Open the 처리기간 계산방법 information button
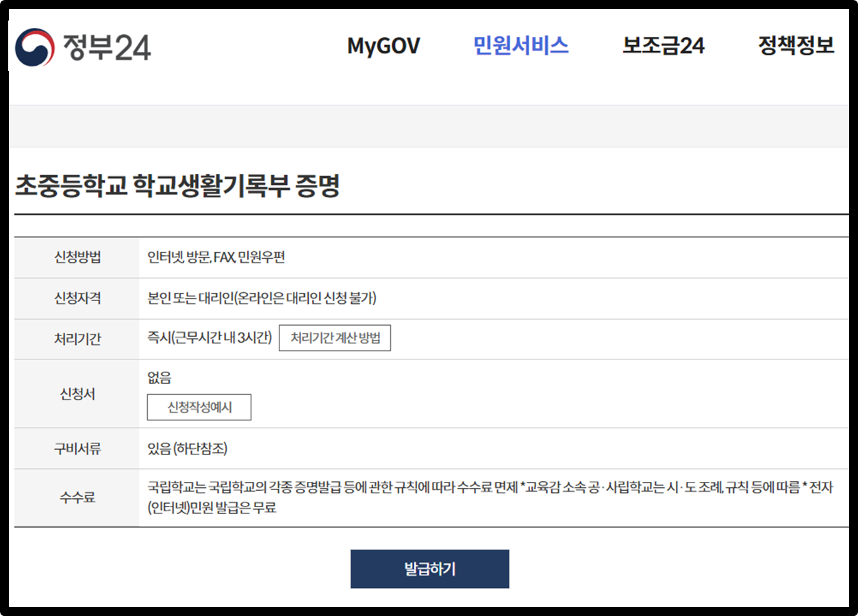Viewport: 858px width, 616px height. point(336,338)
